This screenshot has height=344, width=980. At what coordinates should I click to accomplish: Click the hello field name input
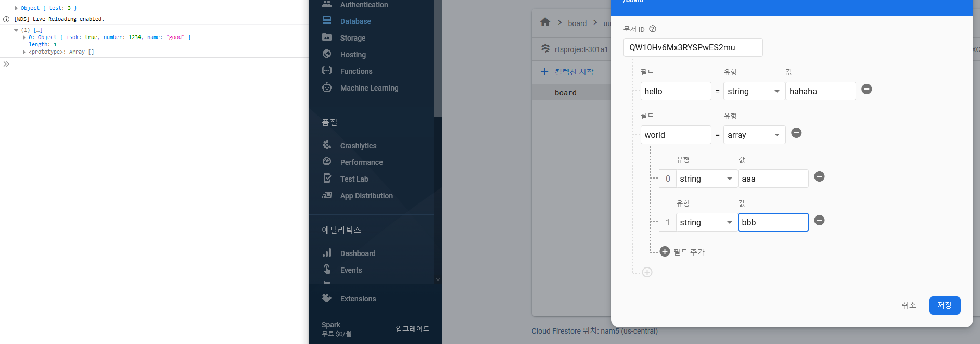[676, 91]
